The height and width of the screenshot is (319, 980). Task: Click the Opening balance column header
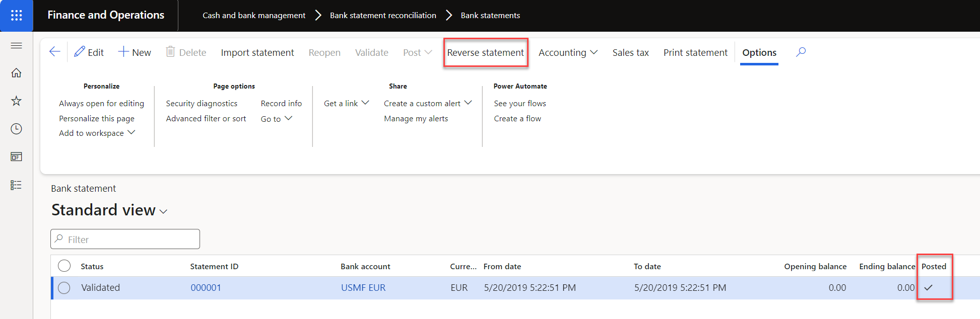coord(815,267)
